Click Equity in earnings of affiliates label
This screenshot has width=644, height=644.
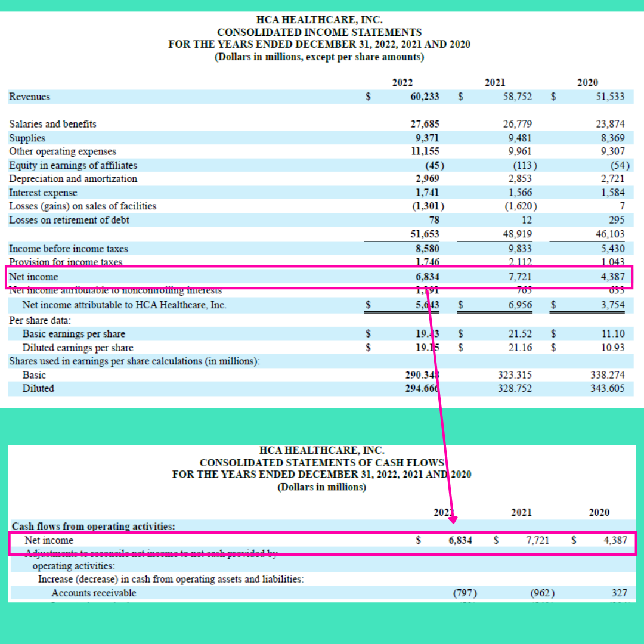(73, 166)
